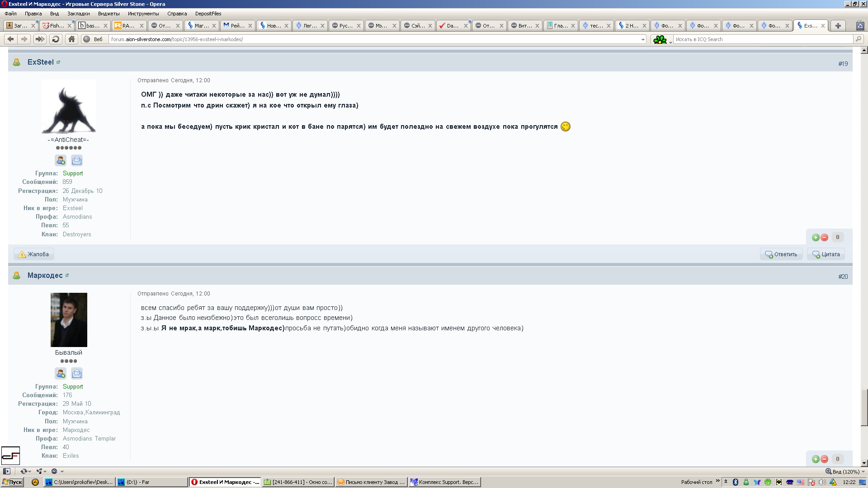This screenshot has height=488, width=868.
Task: Open new tab with plus button
Action: pyautogui.click(x=838, y=26)
